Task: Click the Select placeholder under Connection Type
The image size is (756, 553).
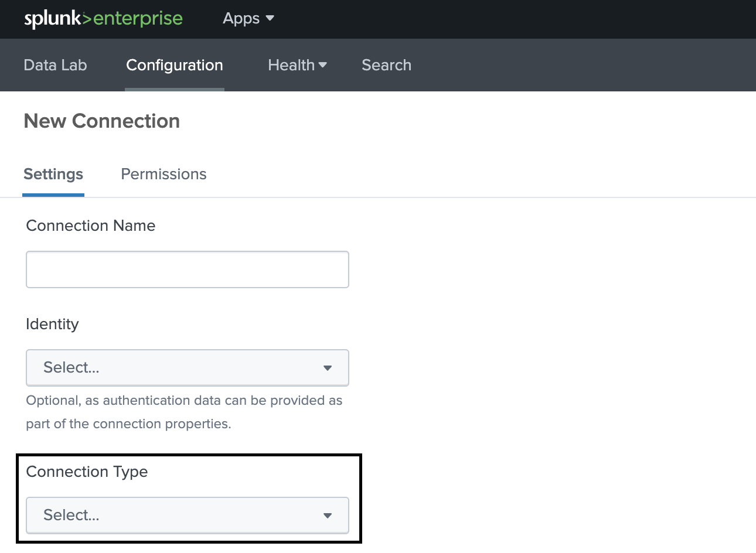Action: [x=71, y=516]
